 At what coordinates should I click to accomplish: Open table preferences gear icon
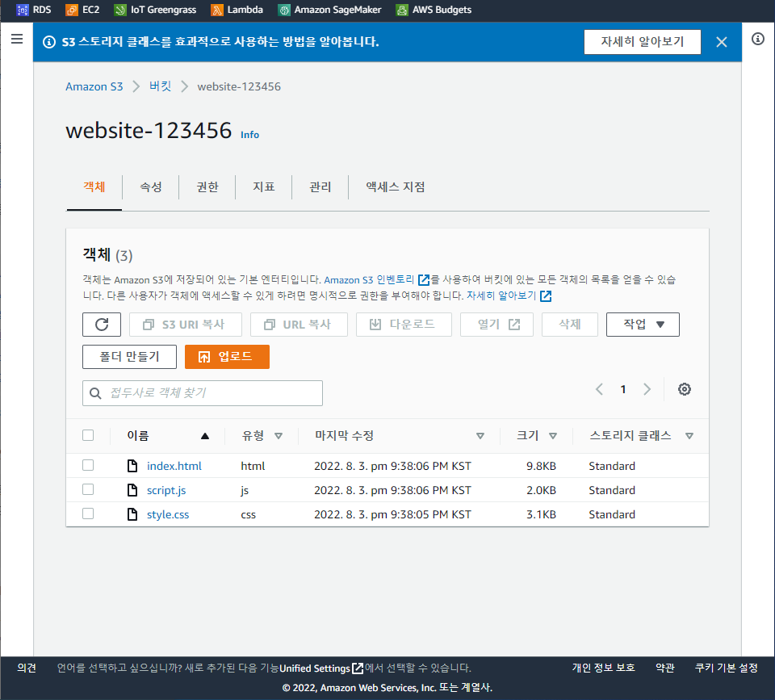(684, 389)
